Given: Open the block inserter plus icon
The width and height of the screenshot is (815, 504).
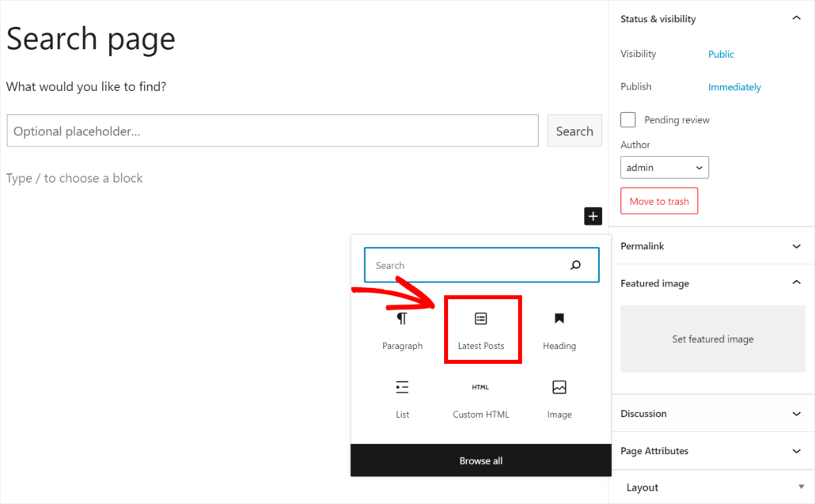Looking at the screenshot, I should click(x=593, y=215).
